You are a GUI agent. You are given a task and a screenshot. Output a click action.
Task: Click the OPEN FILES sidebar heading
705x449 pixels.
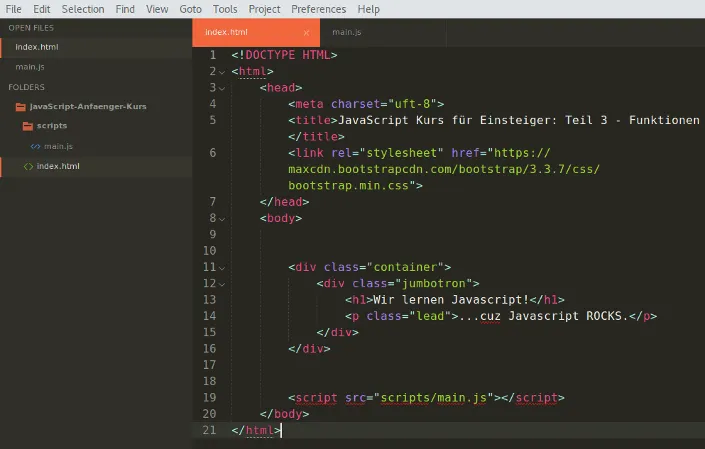pyautogui.click(x=31, y=28)
